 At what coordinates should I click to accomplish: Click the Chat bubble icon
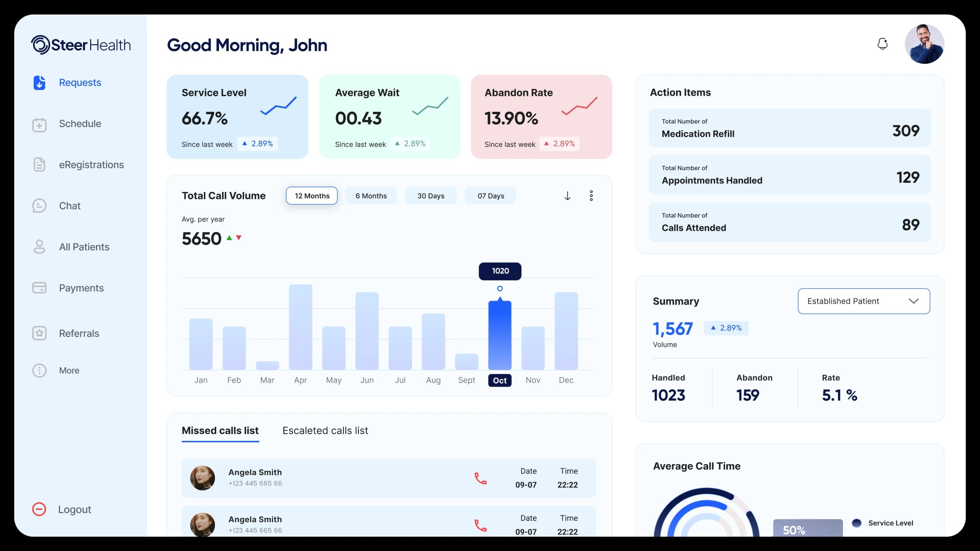coord(39,206)
